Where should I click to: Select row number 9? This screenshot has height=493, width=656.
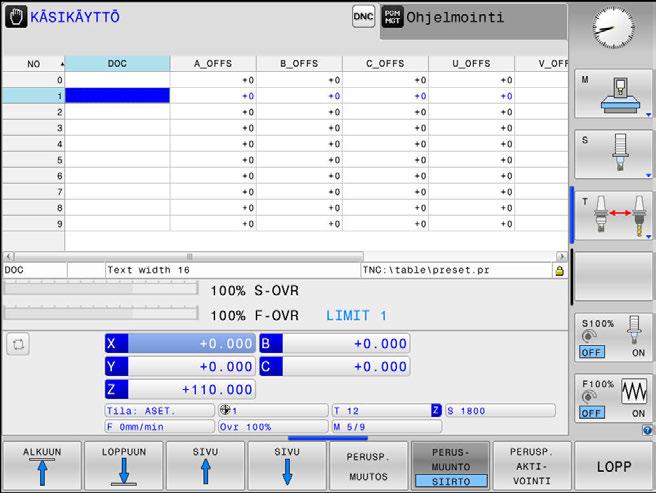[x=33, y=224]
